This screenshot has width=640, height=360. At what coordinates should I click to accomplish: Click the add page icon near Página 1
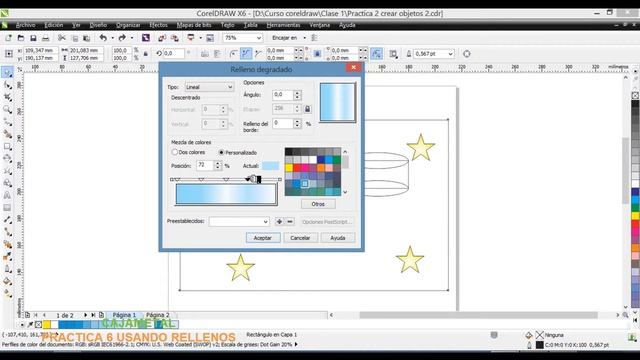tap(101, 315)
